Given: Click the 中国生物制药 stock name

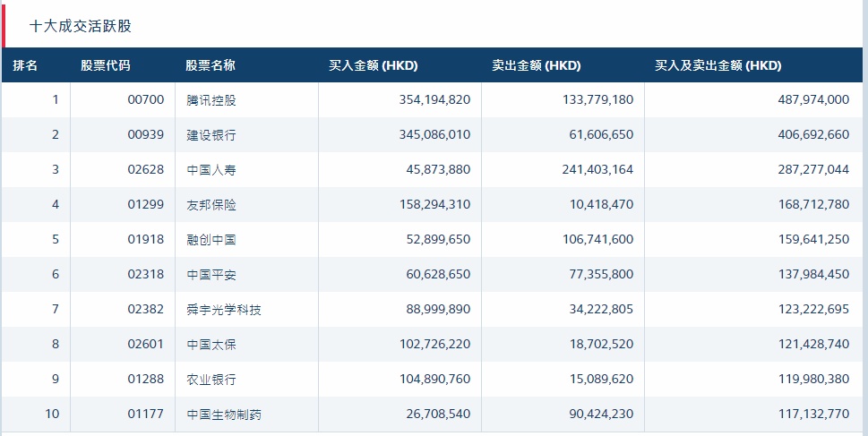Looking at the screenshot, I should (x=224, y=414).
